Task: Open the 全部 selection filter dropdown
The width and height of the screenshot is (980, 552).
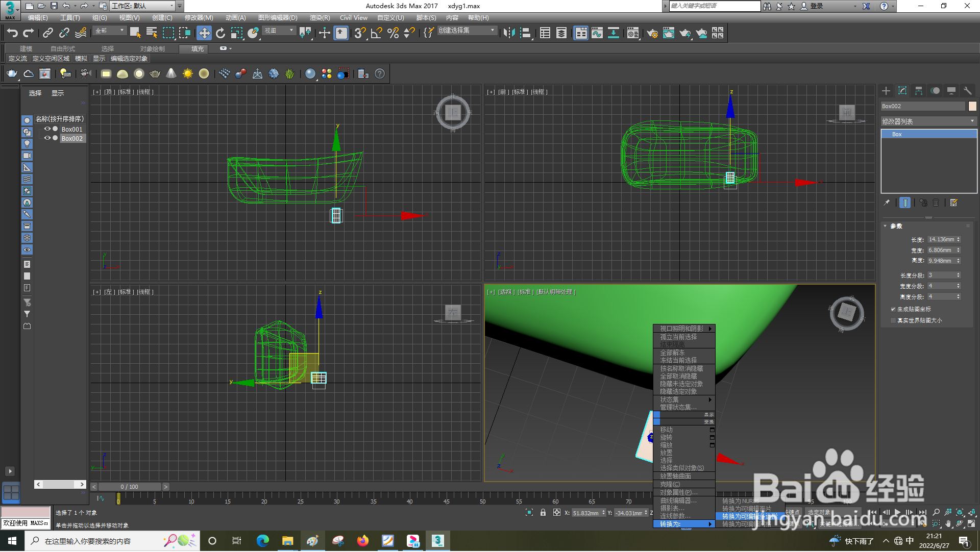Action: click(x=110, y=31)
